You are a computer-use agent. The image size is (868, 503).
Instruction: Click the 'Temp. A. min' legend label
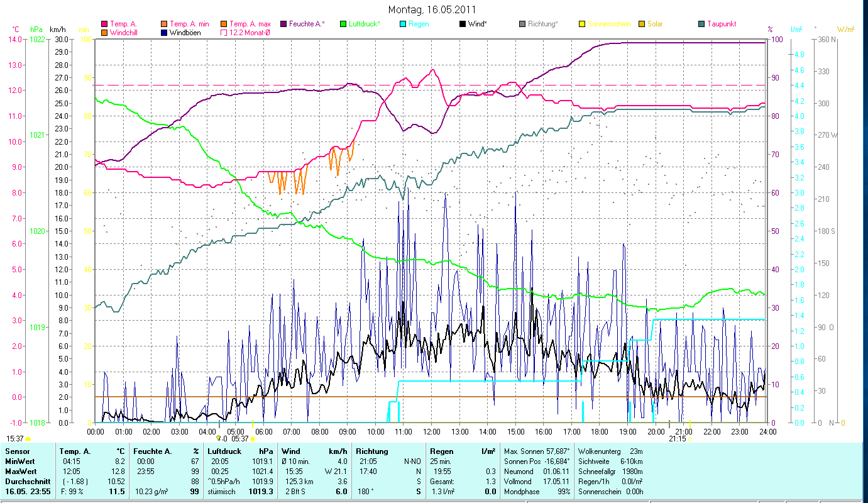tap(190, 24)
